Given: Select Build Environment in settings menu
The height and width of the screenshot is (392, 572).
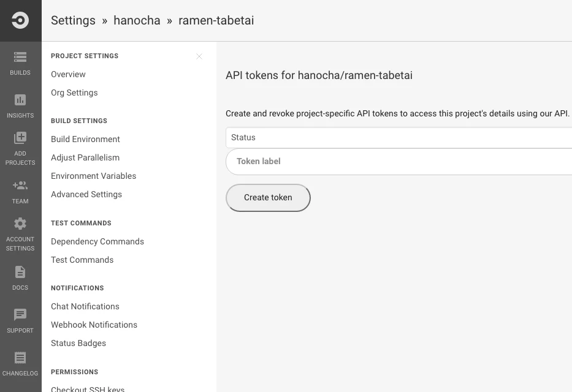Looking at the screenshot, I should (x=85, y=139).
